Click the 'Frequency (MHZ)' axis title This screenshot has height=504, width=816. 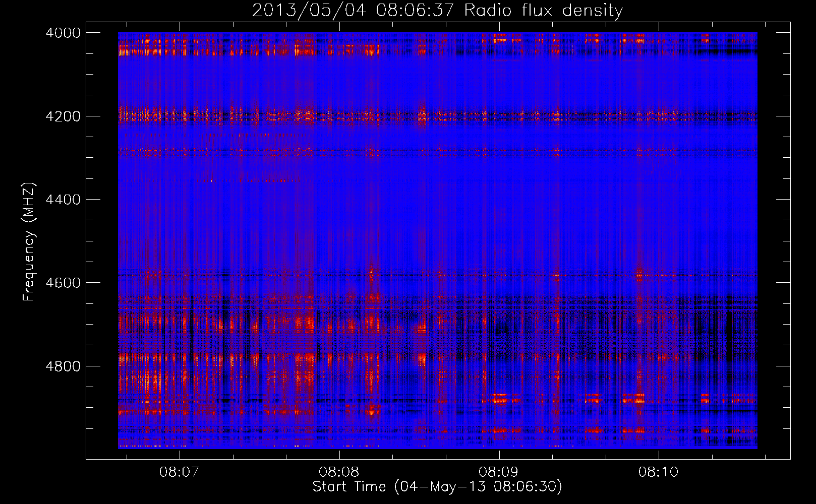(x=29, y=242)
